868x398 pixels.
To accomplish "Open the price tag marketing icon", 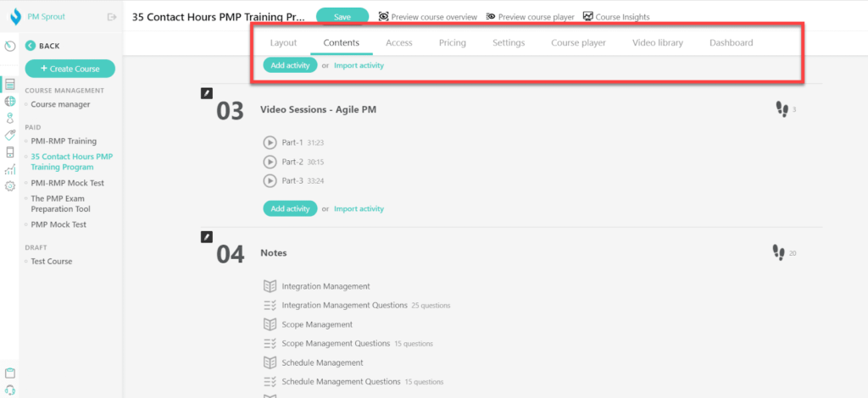I will [10, 135].
